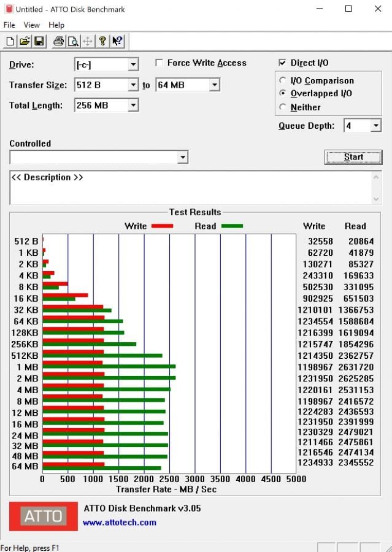
Task: Click the New document toolbar icon
Action: click(x=10, y=41)
